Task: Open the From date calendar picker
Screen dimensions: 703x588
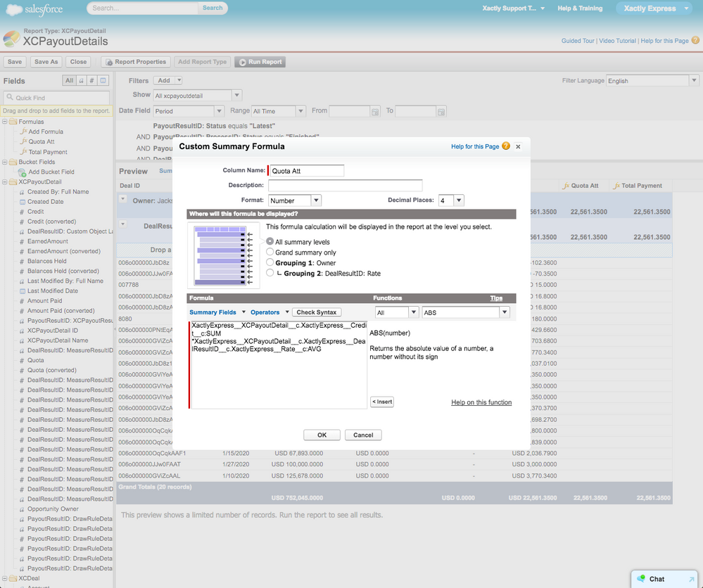Action: 375,111
